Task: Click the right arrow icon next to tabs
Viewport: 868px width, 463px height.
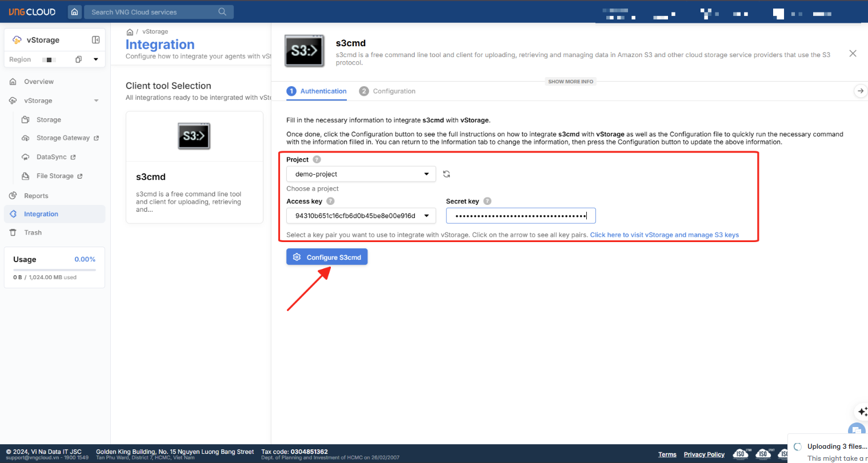Action: [860, 91]
